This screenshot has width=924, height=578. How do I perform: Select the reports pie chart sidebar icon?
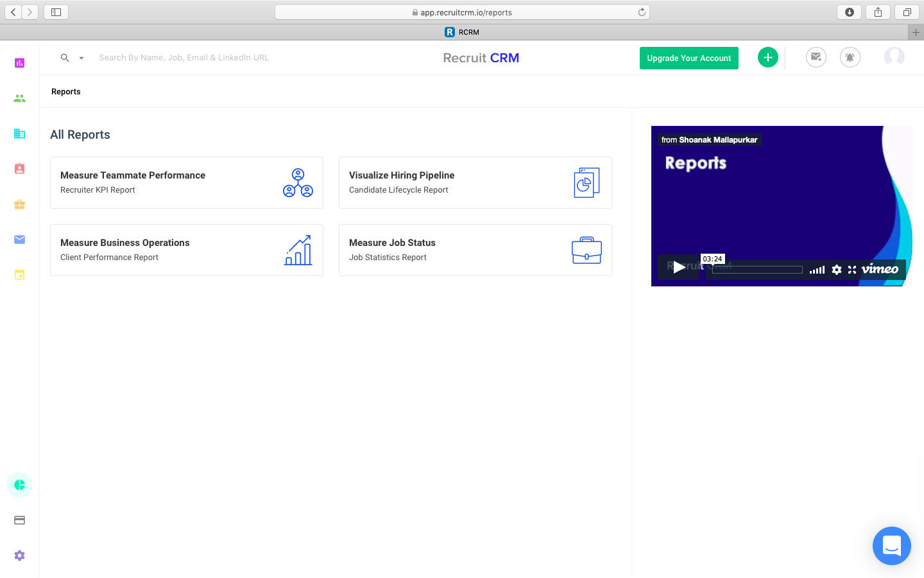(19, 485)
